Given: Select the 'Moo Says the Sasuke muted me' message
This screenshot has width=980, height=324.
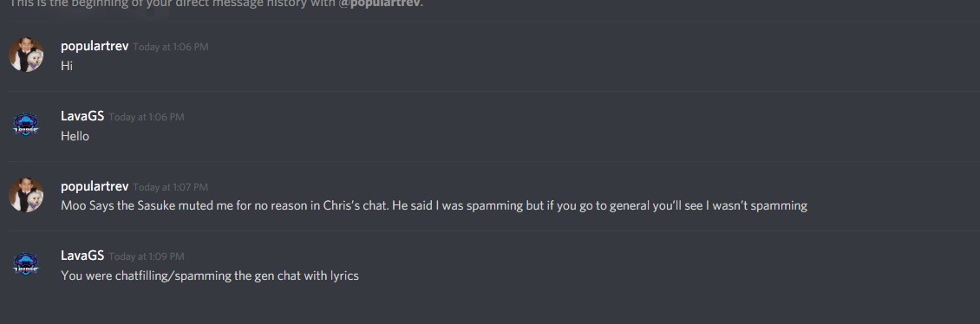Looking at the screenshot, I should click(434, 205).
